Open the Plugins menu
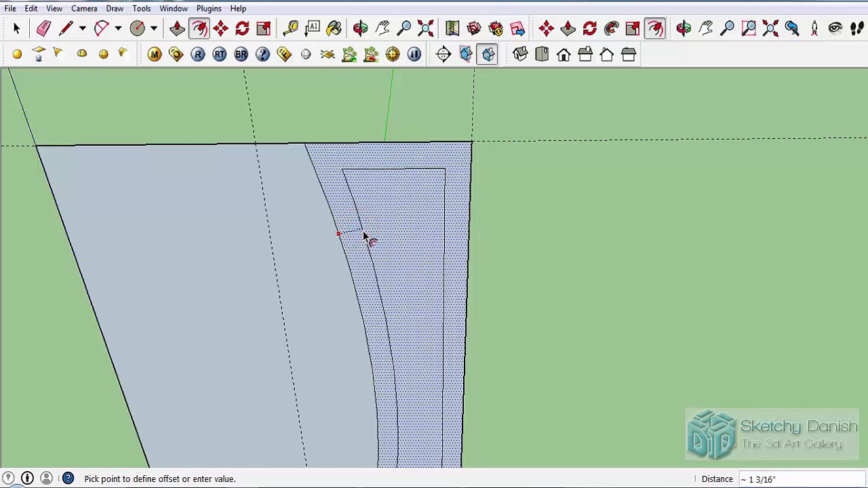868x488 pixels. coord(209,8)
